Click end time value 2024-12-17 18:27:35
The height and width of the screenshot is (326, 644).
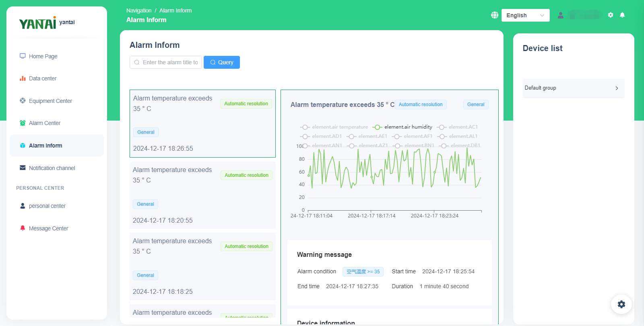pos(352,286)
